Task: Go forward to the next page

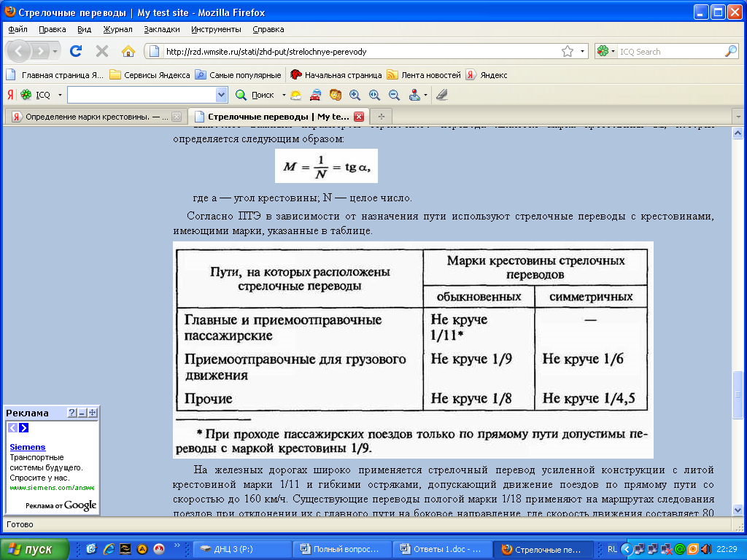Action: point(41,51)
